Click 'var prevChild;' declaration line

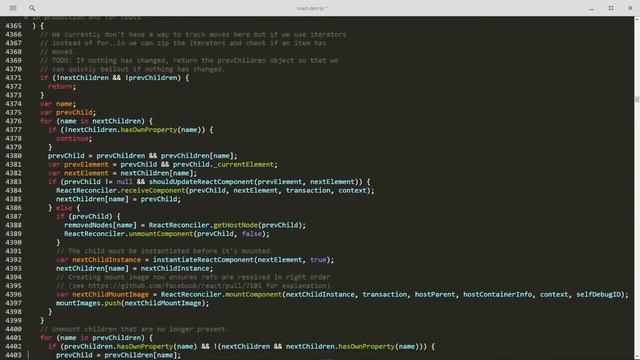68,112
